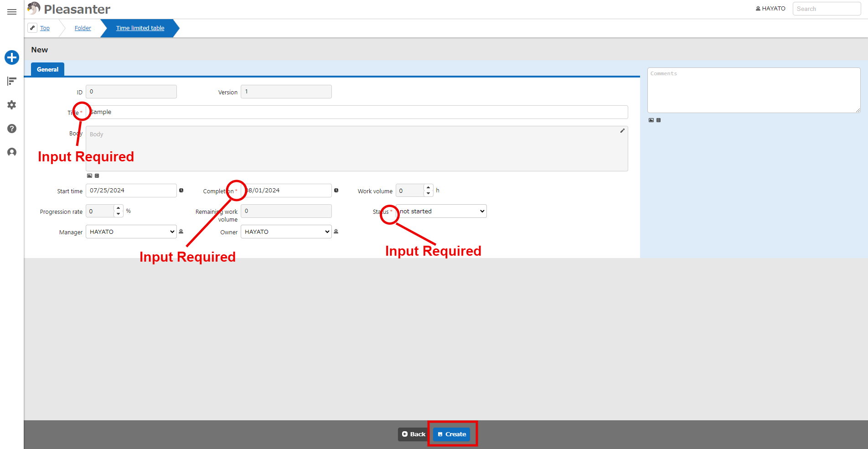The height and width of the screenshot is (449, 868).
Task: Click the Body field pencil edit icon
Action: coord(622,131)
